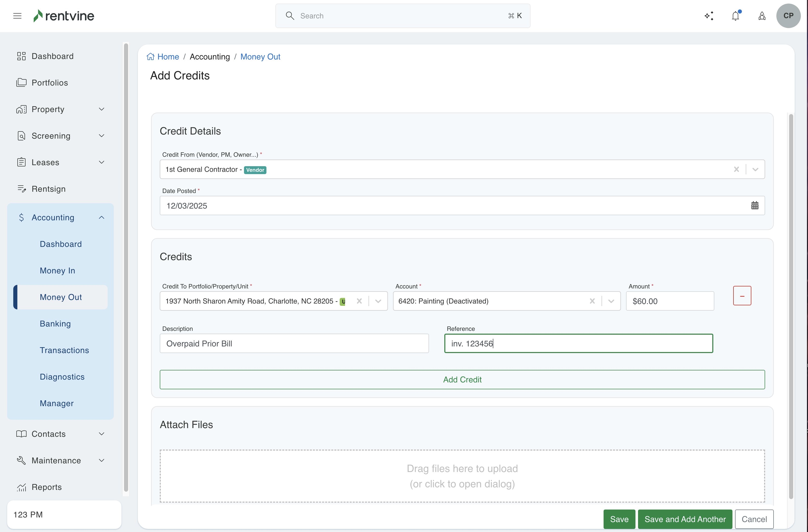The width and height of the screenshot is (808, 532).
Task: Open the CP user avatar menu
Action: [x=788, y=16]
